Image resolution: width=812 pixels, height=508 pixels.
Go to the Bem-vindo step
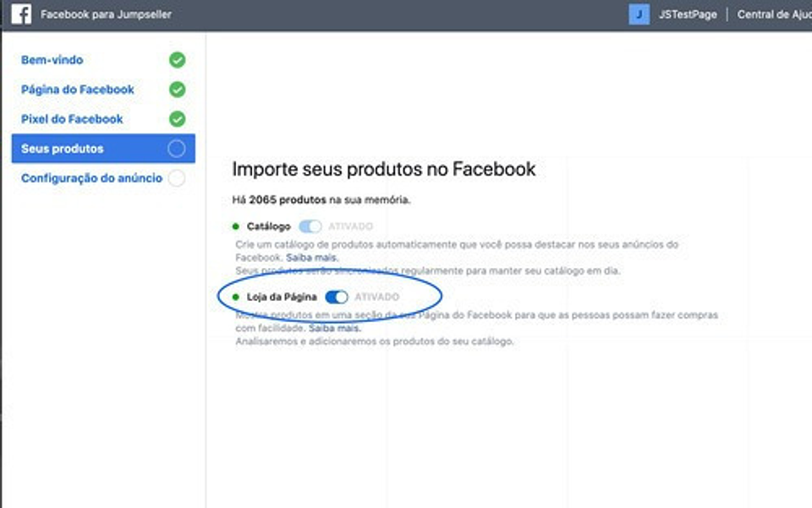[52, 60]
